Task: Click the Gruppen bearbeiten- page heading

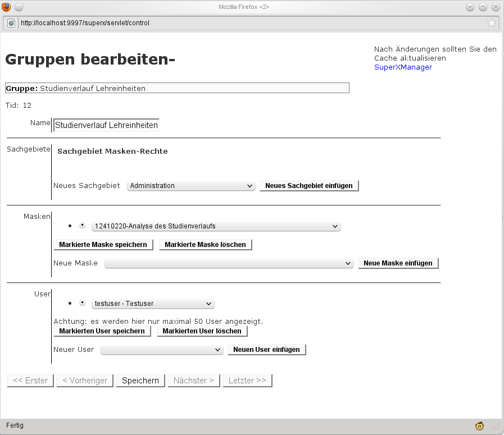Action: point(90,59)
